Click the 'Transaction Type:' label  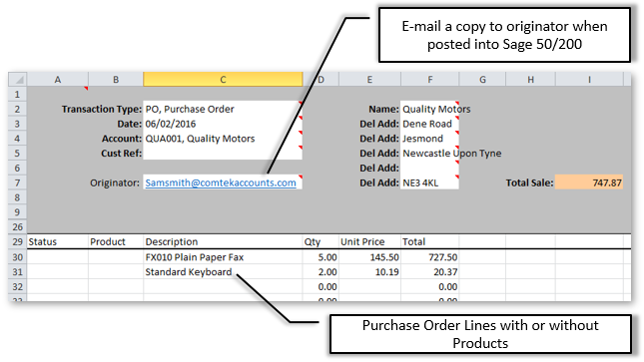tap(102, 109)
